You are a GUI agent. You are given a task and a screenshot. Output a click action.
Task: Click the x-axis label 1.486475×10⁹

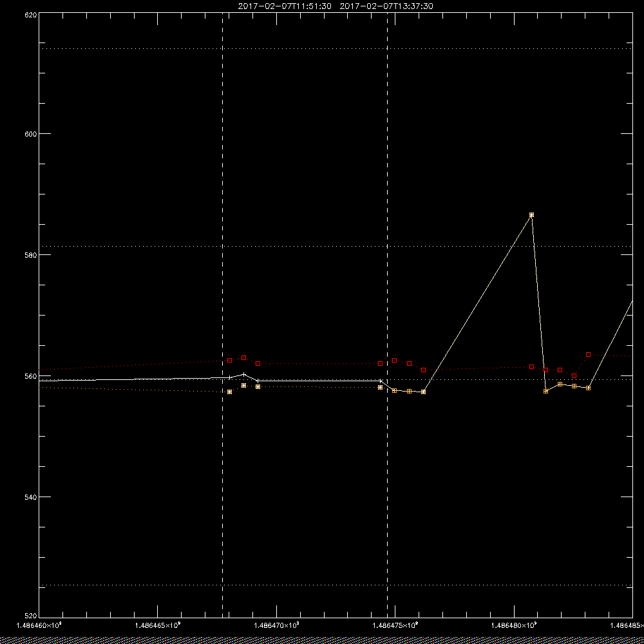tap(395, 625)
